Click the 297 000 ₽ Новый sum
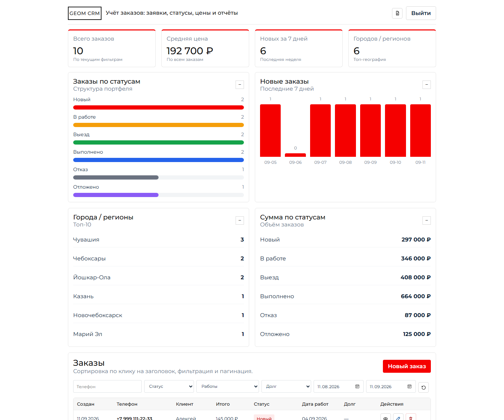This screenshot has height=420, width=504. click(416, 240)
